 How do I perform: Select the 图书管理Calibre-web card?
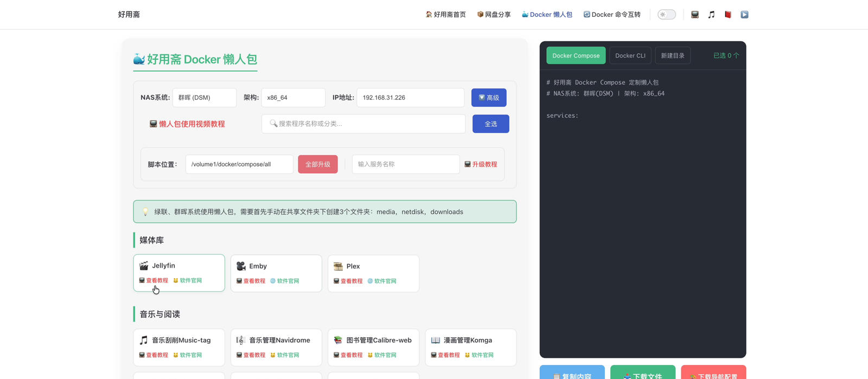[373, 348]
